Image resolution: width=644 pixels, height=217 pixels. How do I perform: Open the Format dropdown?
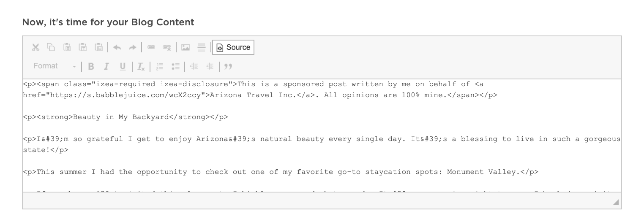click(55, 66)
